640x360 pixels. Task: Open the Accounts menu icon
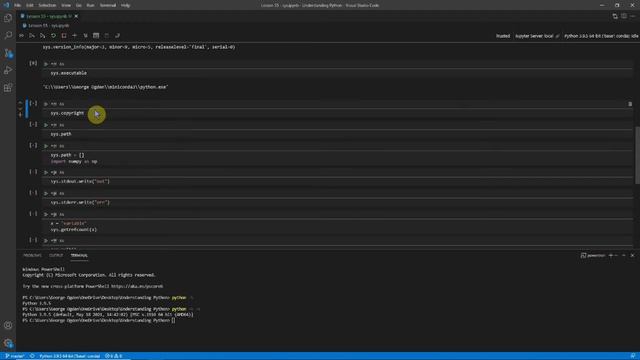[8, 325]
